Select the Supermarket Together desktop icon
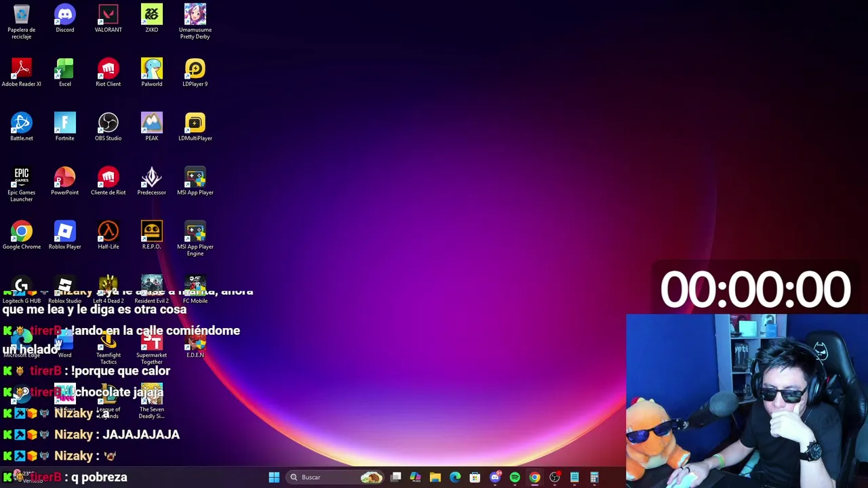This screenshot has width=868, height=488. (x=152, y=347)
